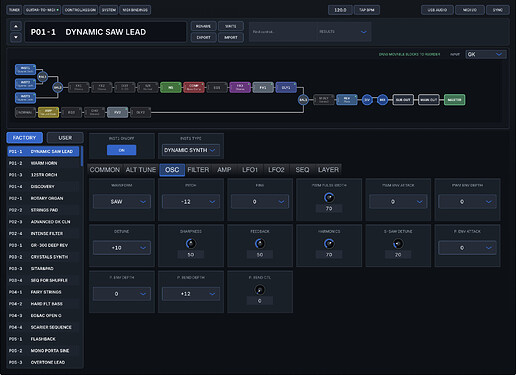516x375 pixels.
Task: Select the purple FX3 block
Action: (240, 87)
